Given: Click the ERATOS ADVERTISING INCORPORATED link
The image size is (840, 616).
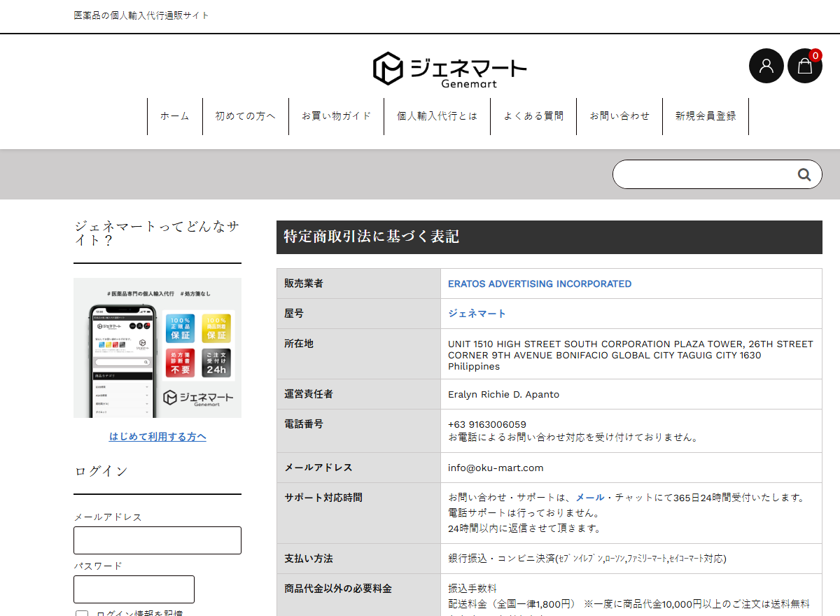Looking at the screenshot, I should click(x=540, y=283).
